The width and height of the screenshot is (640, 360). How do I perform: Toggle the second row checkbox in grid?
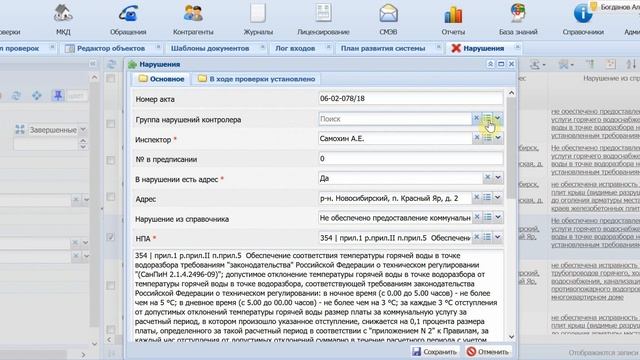[111, 160]
